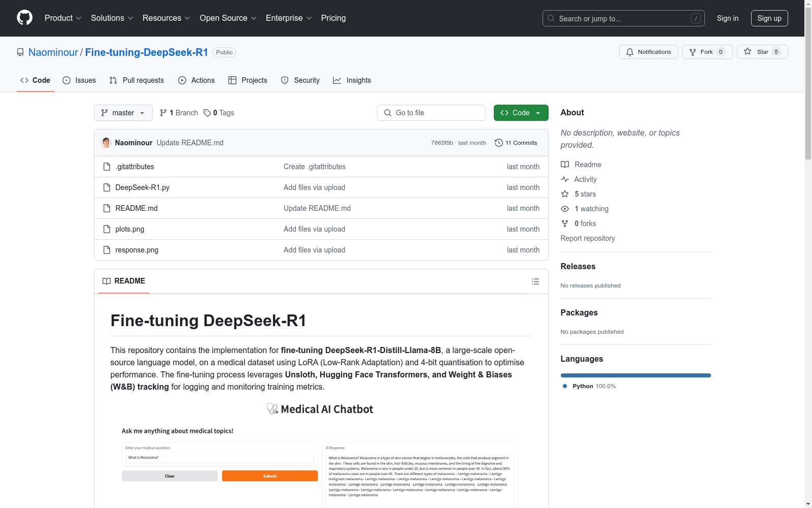Switch to the Code tab
Image resolution: width=812 pixels, height=508 pixels.
click(x=35, y=80)
